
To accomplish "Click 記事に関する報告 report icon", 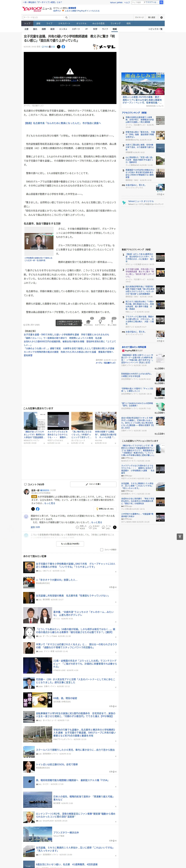I will click(32, 325).
